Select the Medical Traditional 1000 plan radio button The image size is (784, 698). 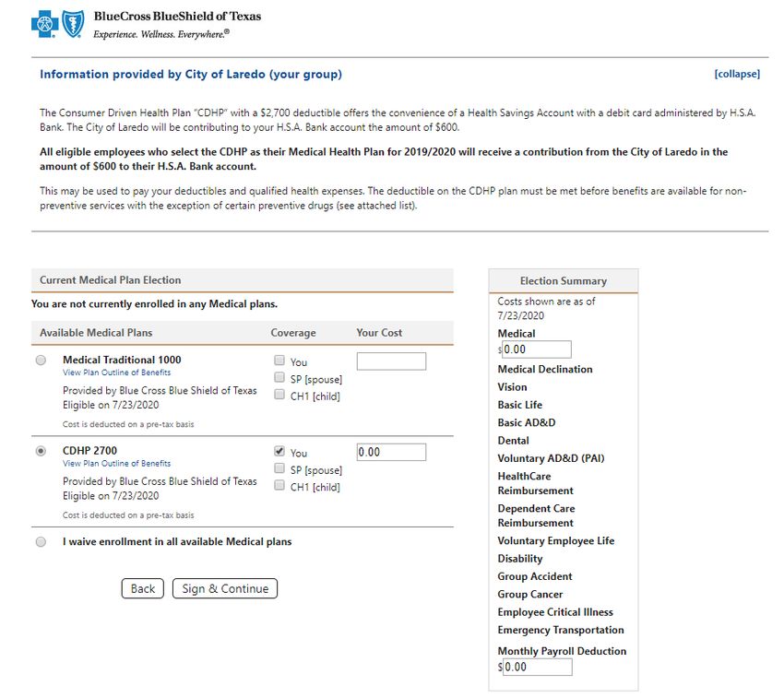click(x=41, y=360)
